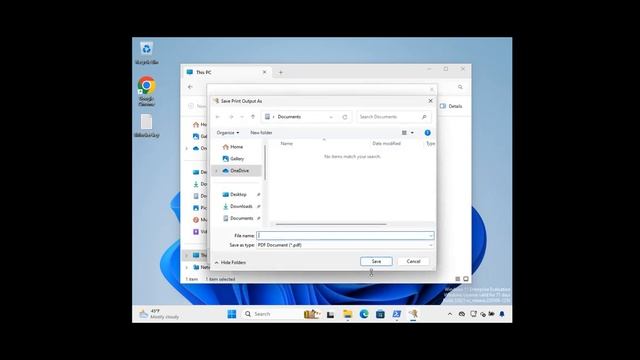Open the Organize dropdown menu
The height and width of the screenshot is (360, 640).
pyautogui.click(x=228, y=133)
